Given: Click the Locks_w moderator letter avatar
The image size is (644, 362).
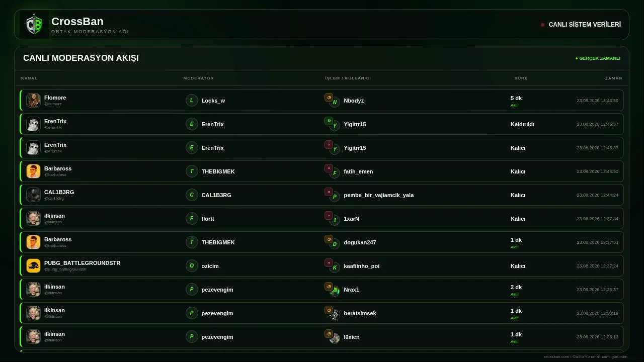Looking at the screenshot, I should coord(192,101).
